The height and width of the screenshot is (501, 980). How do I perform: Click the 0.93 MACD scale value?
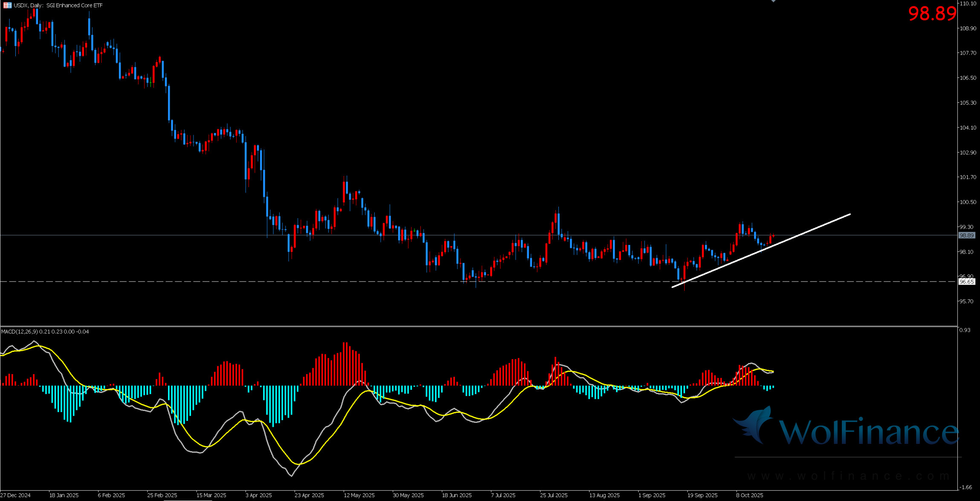point(964,330)
